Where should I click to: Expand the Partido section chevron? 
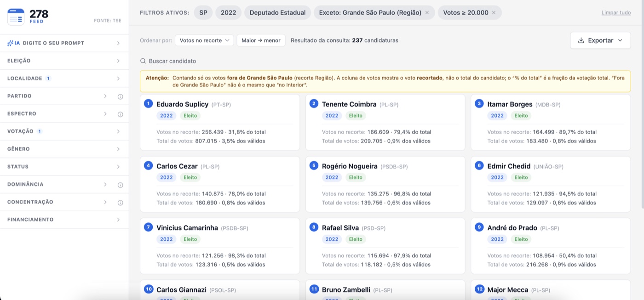pyautogui.click(x=105, y=96)
